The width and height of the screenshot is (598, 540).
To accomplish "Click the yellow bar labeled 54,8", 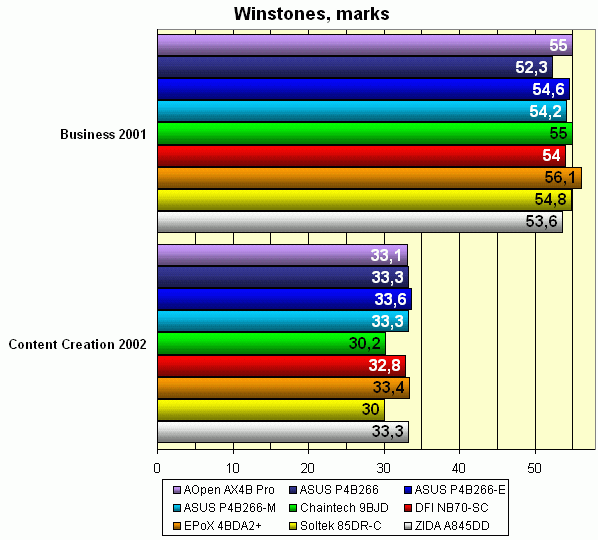I will click(x=365, y=200).
